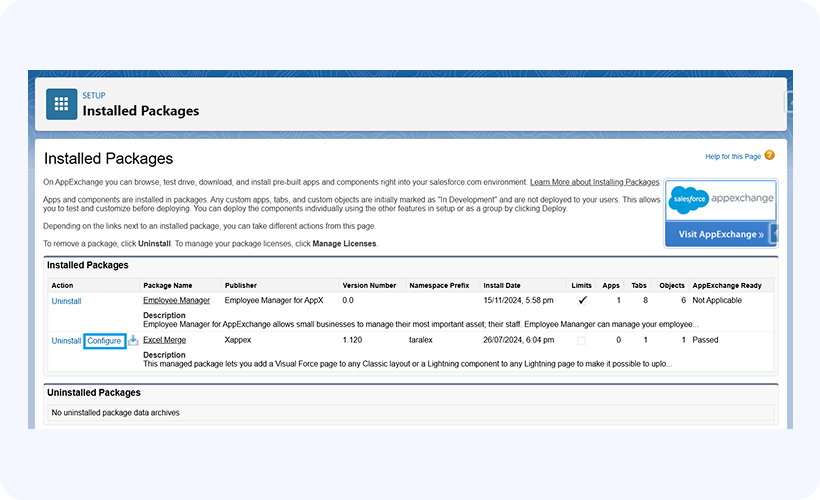Click Visit AppExchange button
Screen dimensions: 820x500
[x=720, y=235]
